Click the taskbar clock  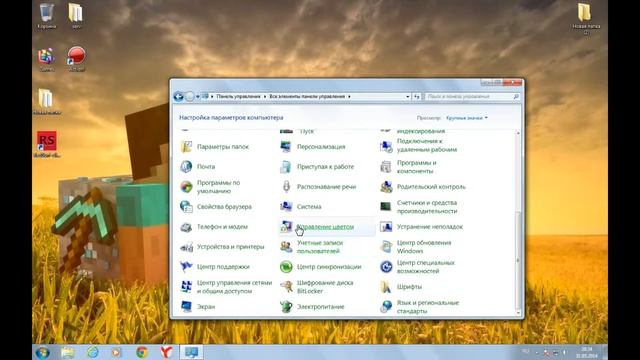(587, 353)
